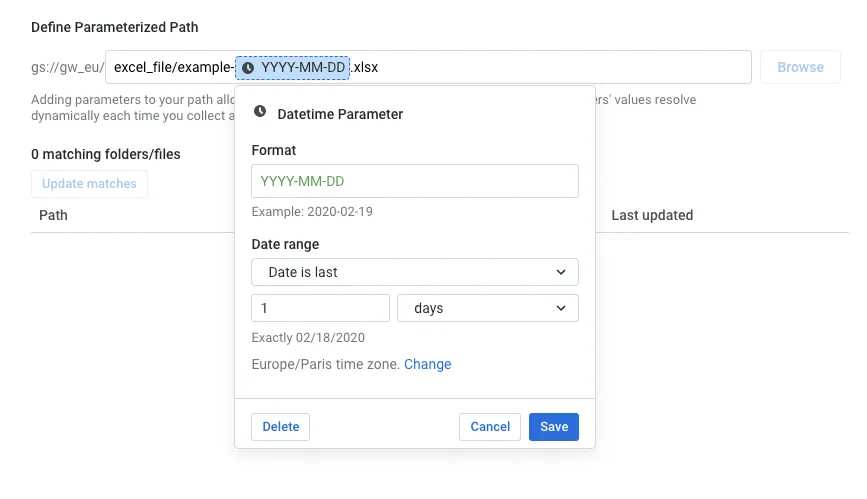Cancel the datetime parameter dialog
This screenshot has height=499, width=867.
click(x=490, y=426)
